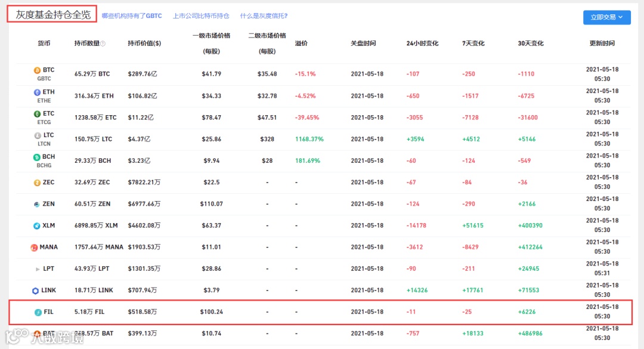644x349 pixels.
Task: Click the +24945 30-day change for LPT
Action: (528, 269)
